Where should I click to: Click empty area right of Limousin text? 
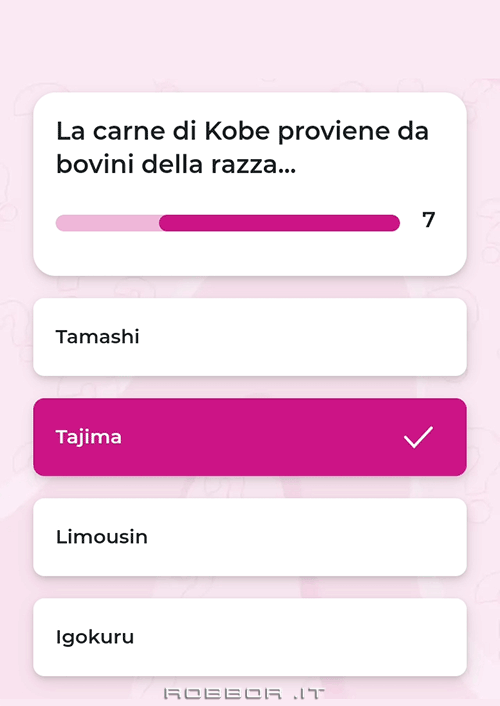click(306, 537)
